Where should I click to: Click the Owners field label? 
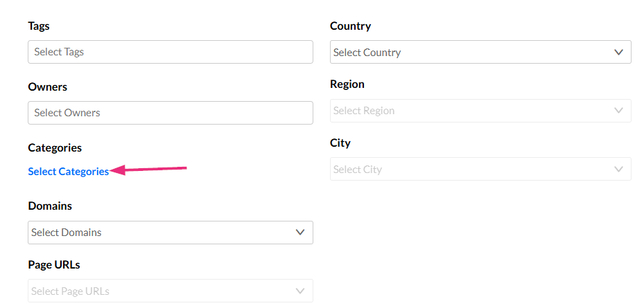click(x=48, y=87)
